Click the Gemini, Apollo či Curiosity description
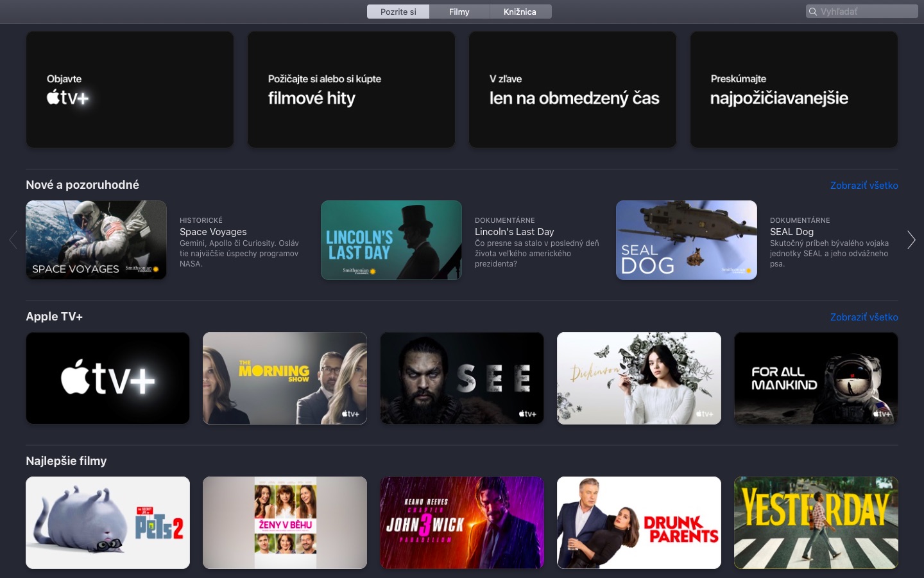The width and height of the screenshot is (924, 578). (x=239, y=254)
